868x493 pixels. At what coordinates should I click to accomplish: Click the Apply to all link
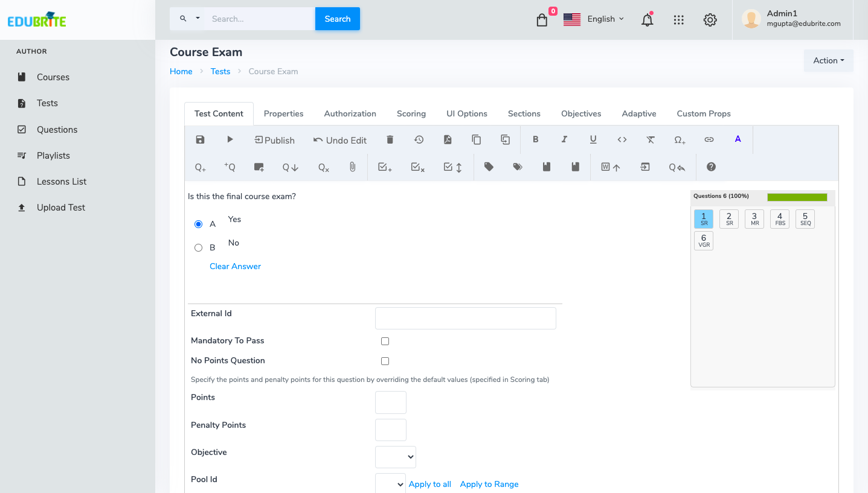tap(430, 484)
